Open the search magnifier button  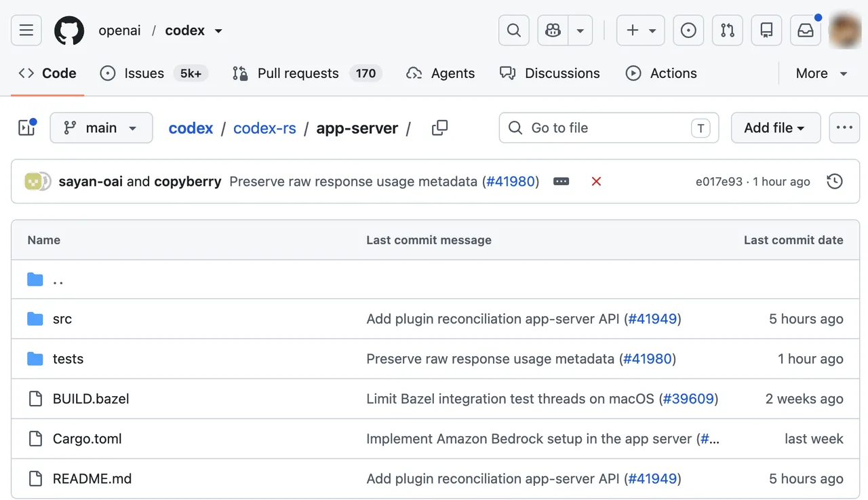[x=514, y=31]
